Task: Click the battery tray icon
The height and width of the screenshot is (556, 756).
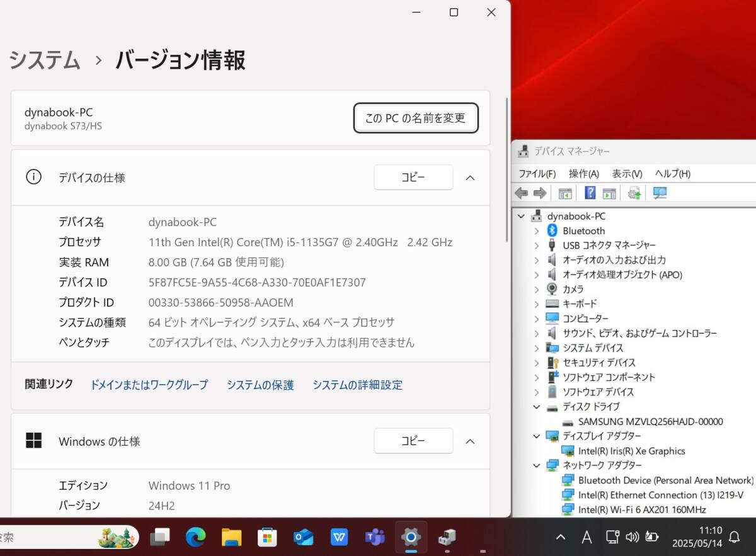Action: (x=652, y=536)
